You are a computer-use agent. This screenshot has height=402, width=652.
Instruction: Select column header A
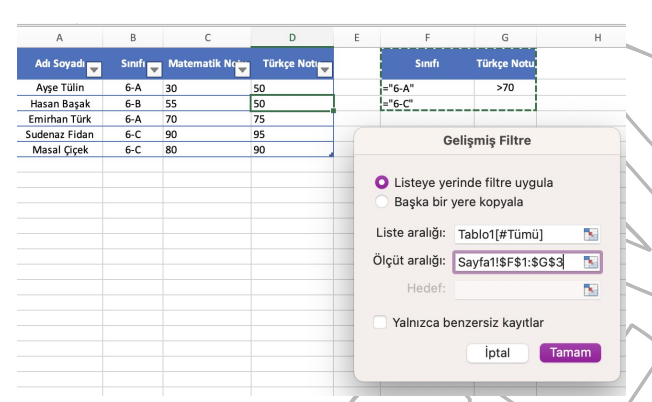(x=59, y=38)
